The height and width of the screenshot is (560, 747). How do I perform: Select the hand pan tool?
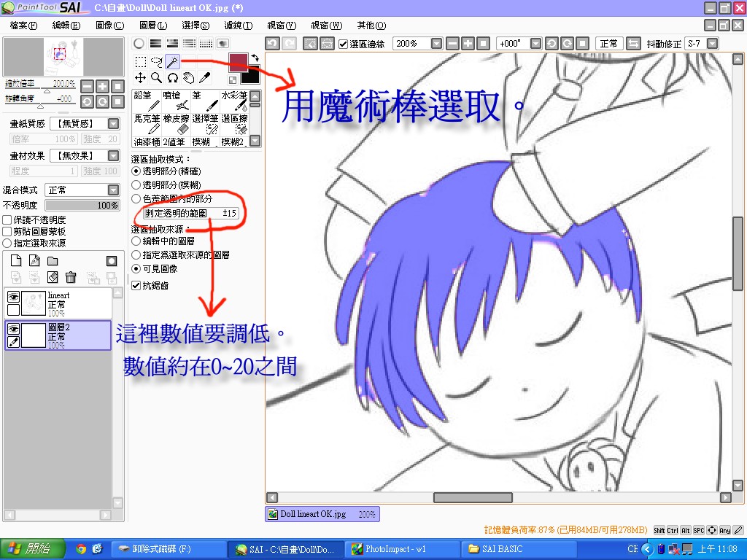pos(189,77)
